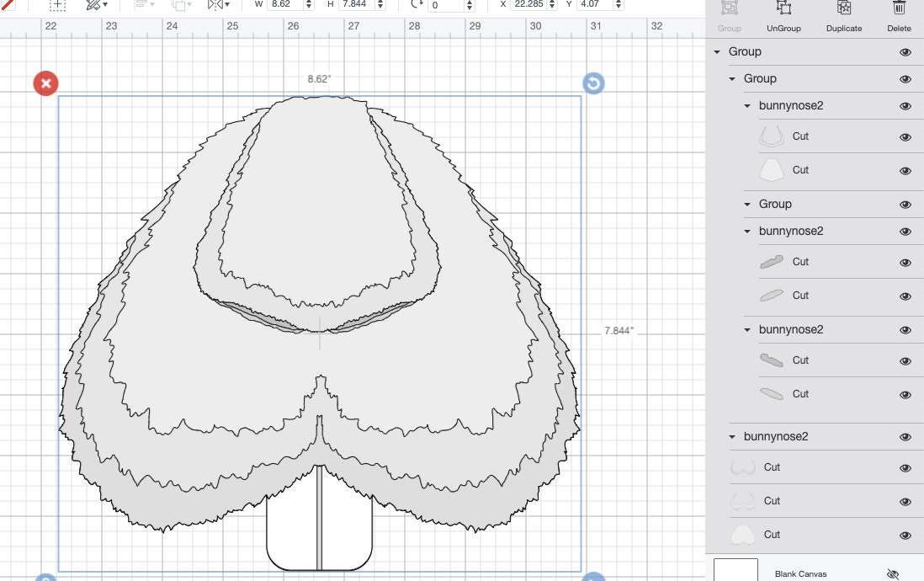The image size is (924, 581).
Task: Collapse the last bunnynose2 group
Action: 730,436
